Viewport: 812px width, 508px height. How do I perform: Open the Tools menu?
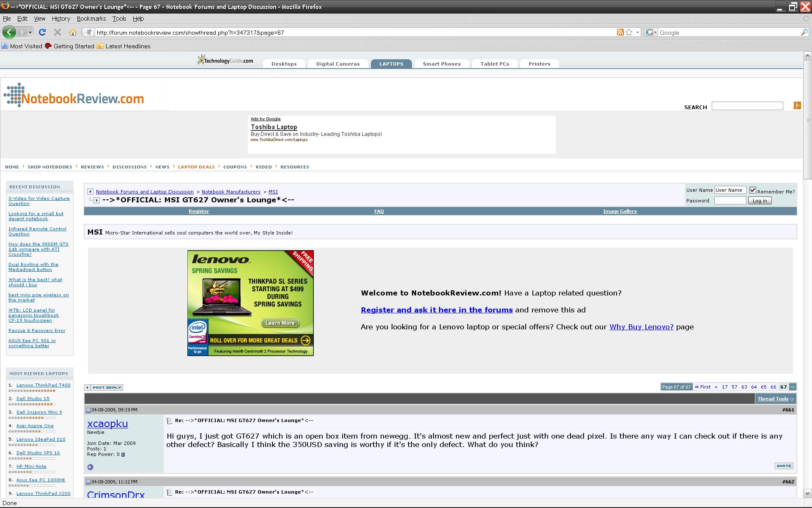pyautogui.click(x=119, y=19)
